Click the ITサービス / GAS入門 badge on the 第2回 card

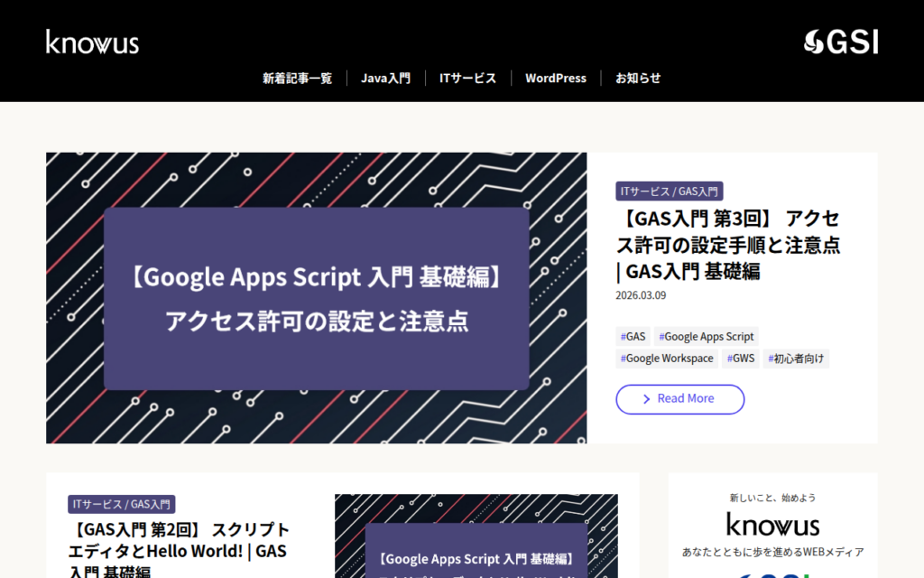point(122,504)
